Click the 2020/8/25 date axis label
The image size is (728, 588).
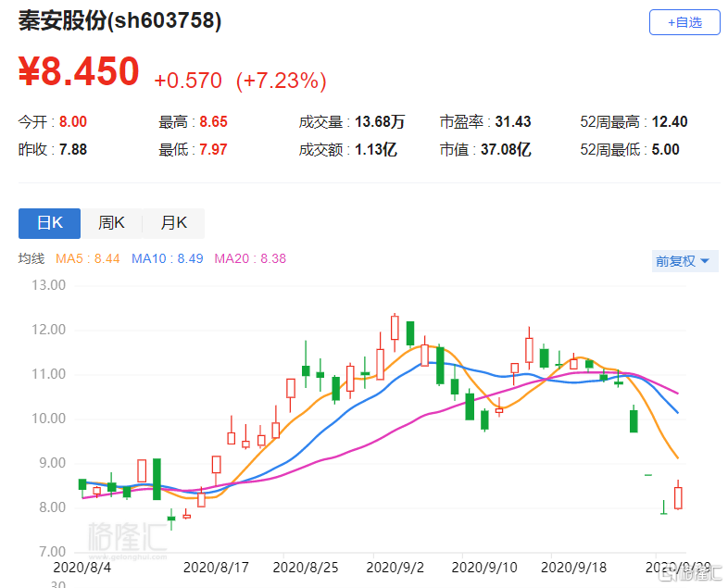click(306, 568)
